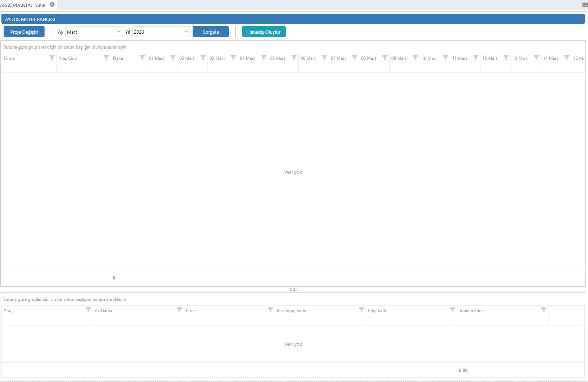The width and height of the screenshot is (588, 382).
Task: Filter the Açıklama column in lower grid
Action: tap(179, 310)
